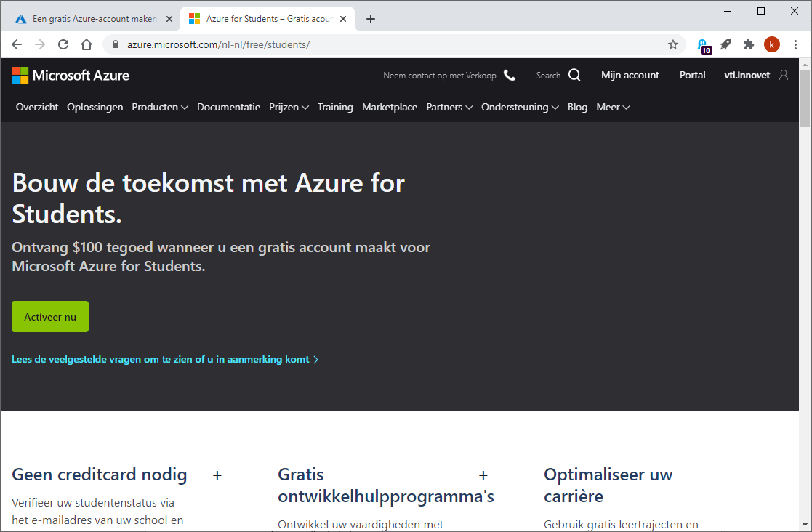This screenshot has width=812, height=532.
Task: Select the 'Azure for Students' tab
Action: click(268, 19)
